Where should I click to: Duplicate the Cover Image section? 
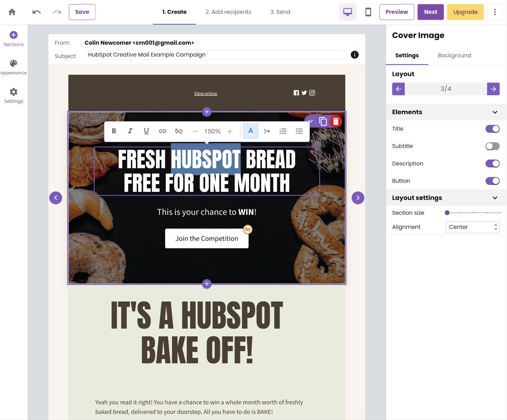click(323, 121)
